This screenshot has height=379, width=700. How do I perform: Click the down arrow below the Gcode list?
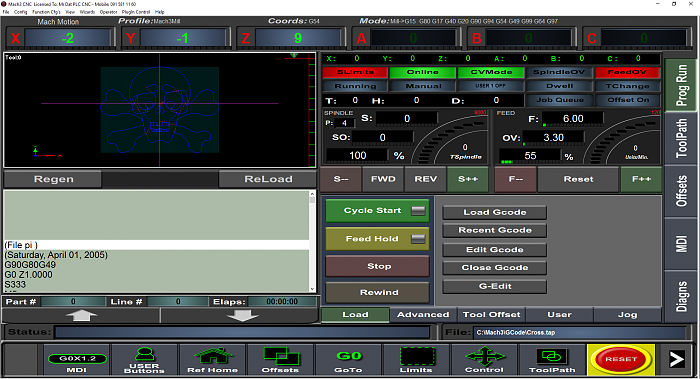point(242,315)
